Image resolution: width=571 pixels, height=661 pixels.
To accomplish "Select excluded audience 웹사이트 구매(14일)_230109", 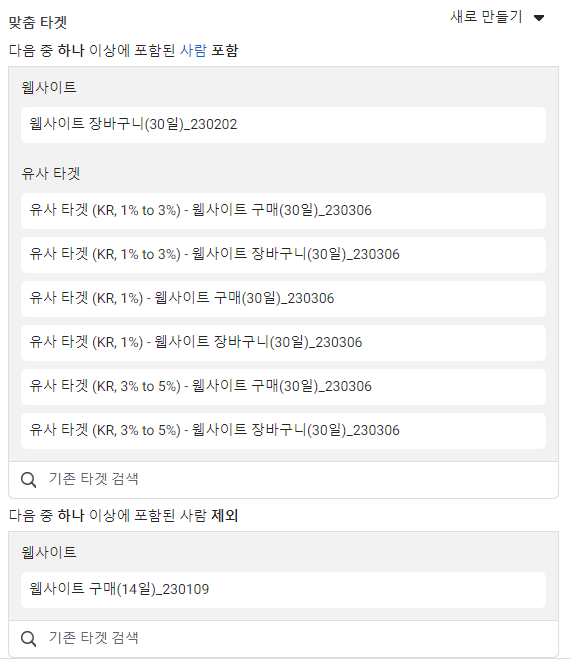I will click(283, 590).
